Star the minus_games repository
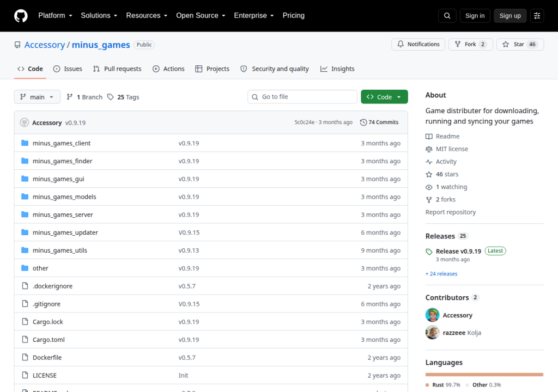The image size is (558, 392). tap(520, 45)
